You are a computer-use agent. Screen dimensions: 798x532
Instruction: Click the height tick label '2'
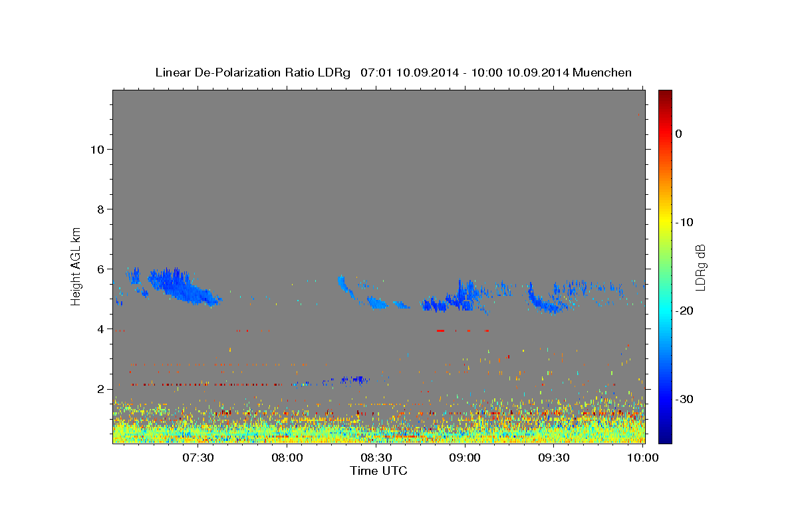coord(101,389)
